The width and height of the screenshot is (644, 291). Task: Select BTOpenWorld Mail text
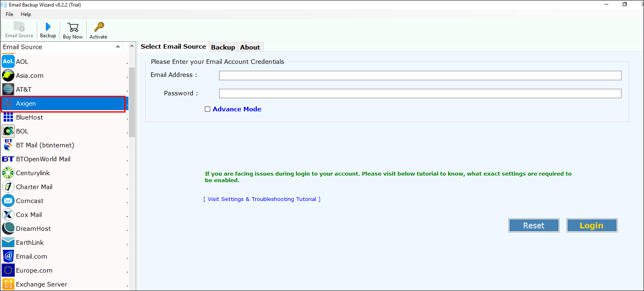point(43,159)
